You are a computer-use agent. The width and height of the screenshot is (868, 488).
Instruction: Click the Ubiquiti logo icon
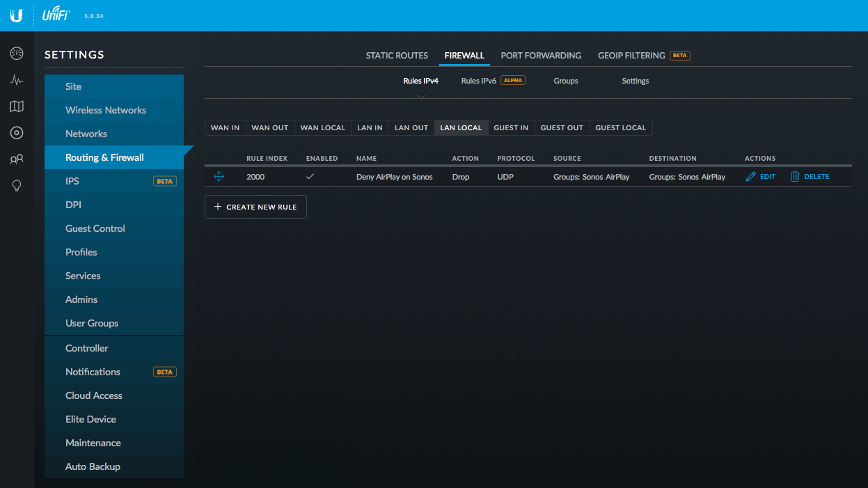(x=16, y=15)
